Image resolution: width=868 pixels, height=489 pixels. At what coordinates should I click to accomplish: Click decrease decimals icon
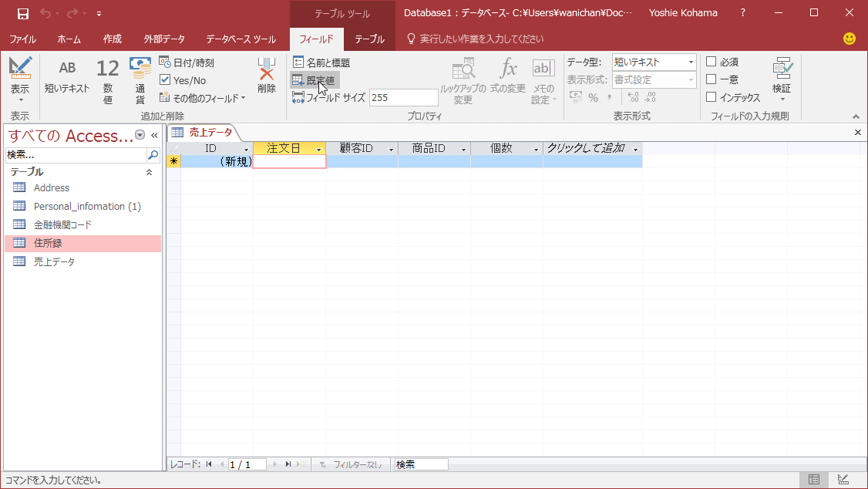(x=651, y=97)
